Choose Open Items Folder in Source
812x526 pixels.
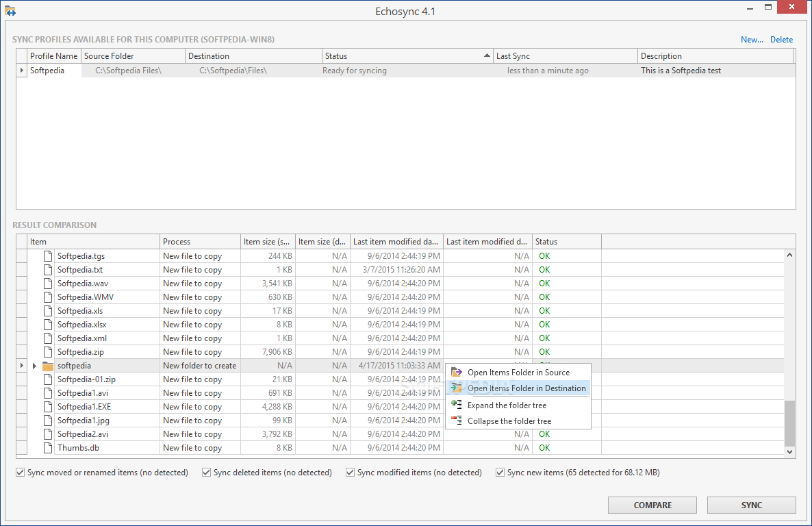coord(518,372)
